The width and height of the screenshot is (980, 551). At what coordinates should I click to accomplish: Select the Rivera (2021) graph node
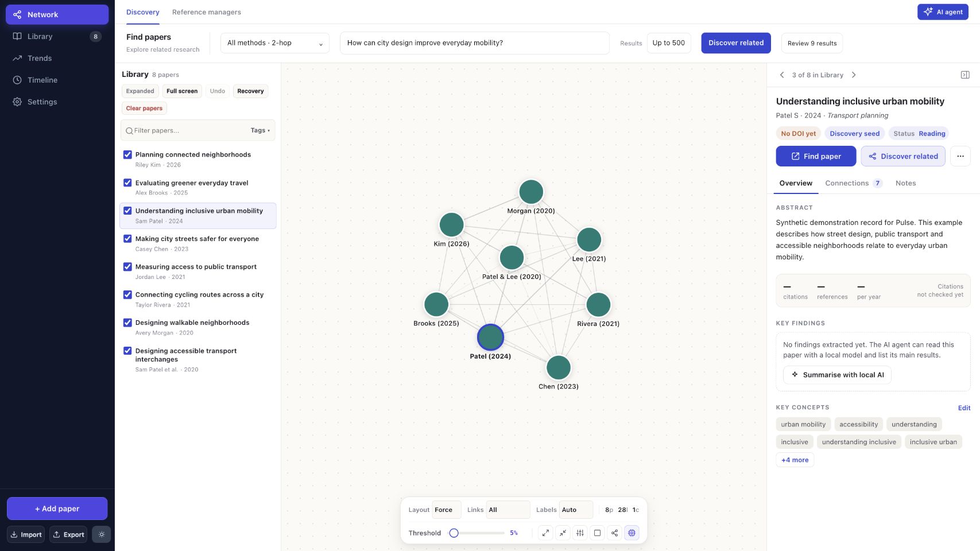click(598, 304)
